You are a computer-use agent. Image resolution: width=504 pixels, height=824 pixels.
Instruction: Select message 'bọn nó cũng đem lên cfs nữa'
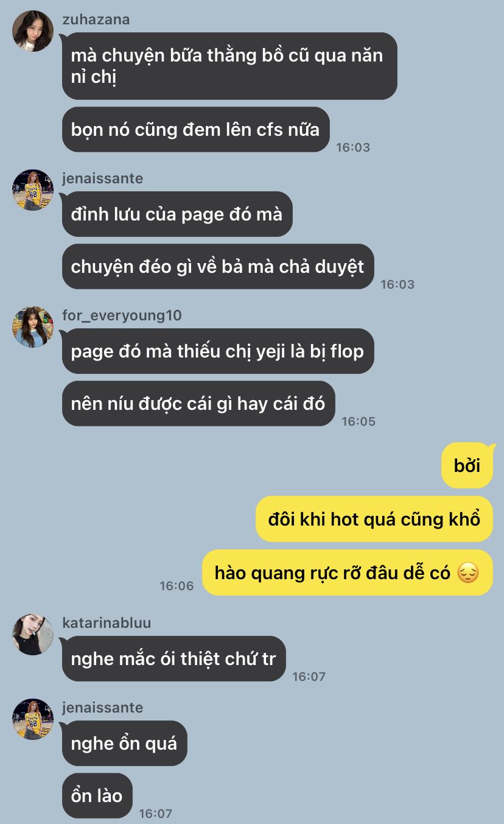pyautogui.click(x=195, y=130)
